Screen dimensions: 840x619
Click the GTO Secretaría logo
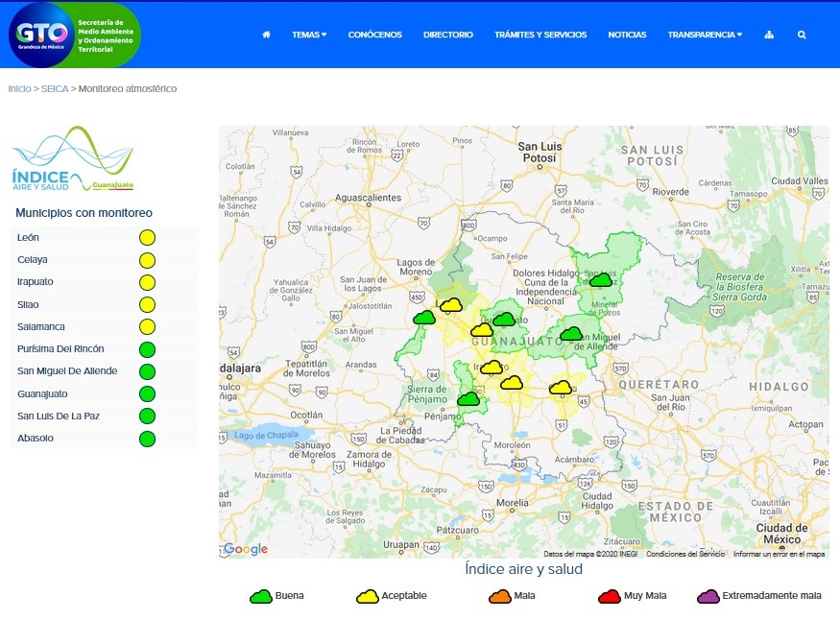(75, 35)
